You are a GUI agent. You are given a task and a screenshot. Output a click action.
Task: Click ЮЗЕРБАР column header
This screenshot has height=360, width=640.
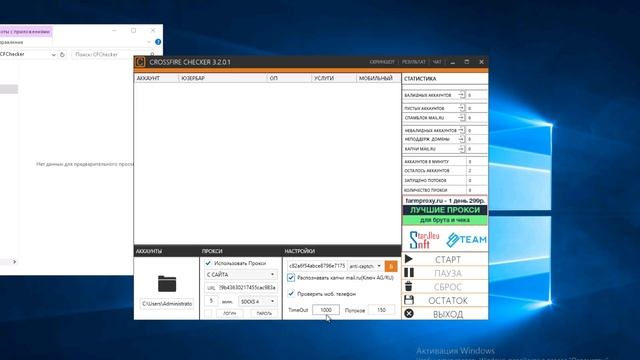[222, 78]
